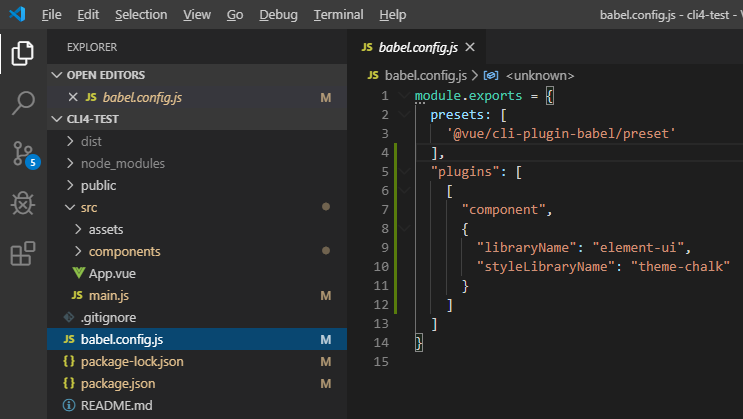Fold the plugins array at line 5
The height and width of the screenshot is (419, 743).
[x=404, y=172]
